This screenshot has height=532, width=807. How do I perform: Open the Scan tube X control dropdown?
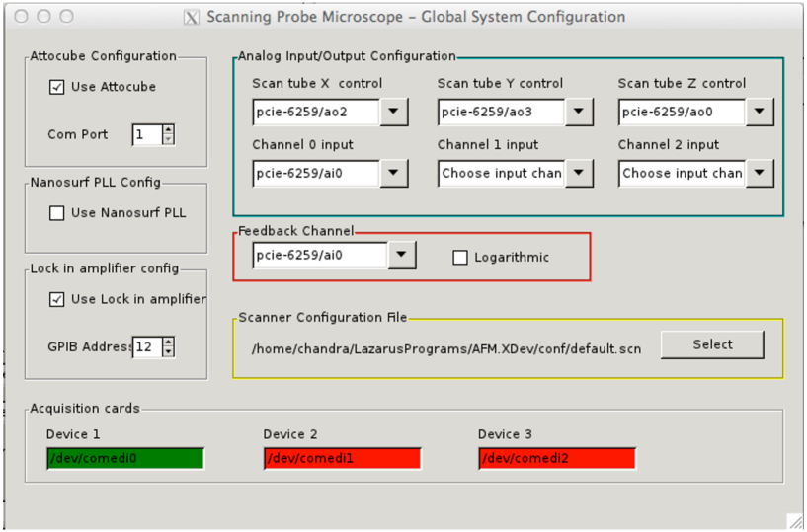[x=393, y=112]
